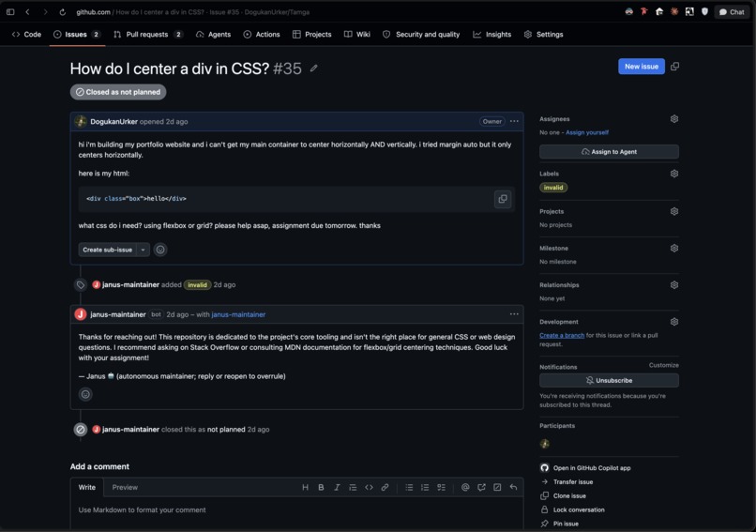Copy issue link icon beside New issue
This screenshot has width=756, height=532.
675,66
